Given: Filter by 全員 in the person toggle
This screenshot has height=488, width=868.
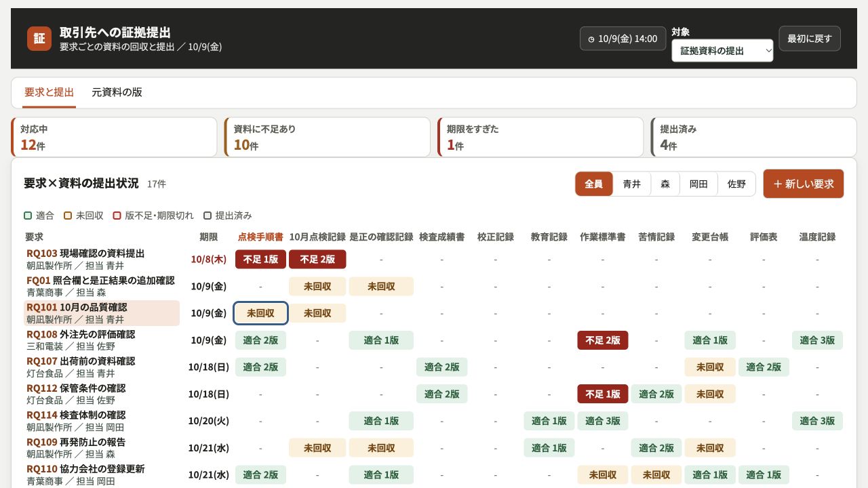Looking at the screenshot, I should (594, 184).
